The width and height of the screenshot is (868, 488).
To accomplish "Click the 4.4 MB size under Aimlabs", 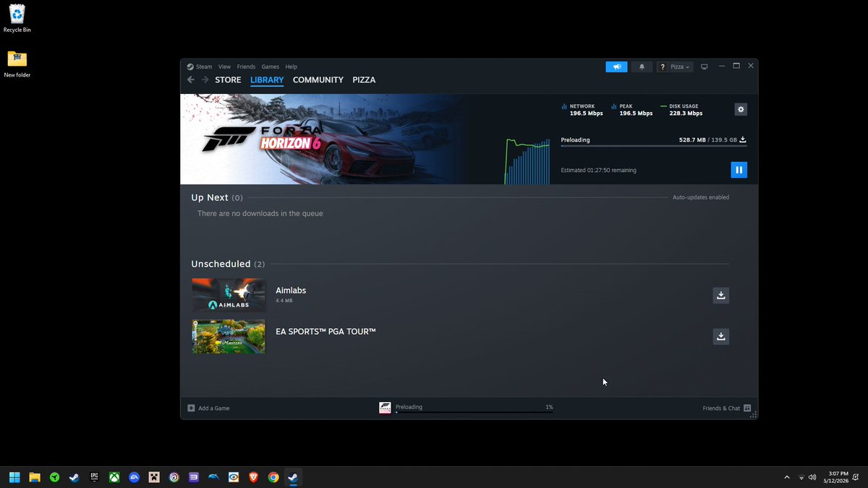I will [x=284, y=300].
